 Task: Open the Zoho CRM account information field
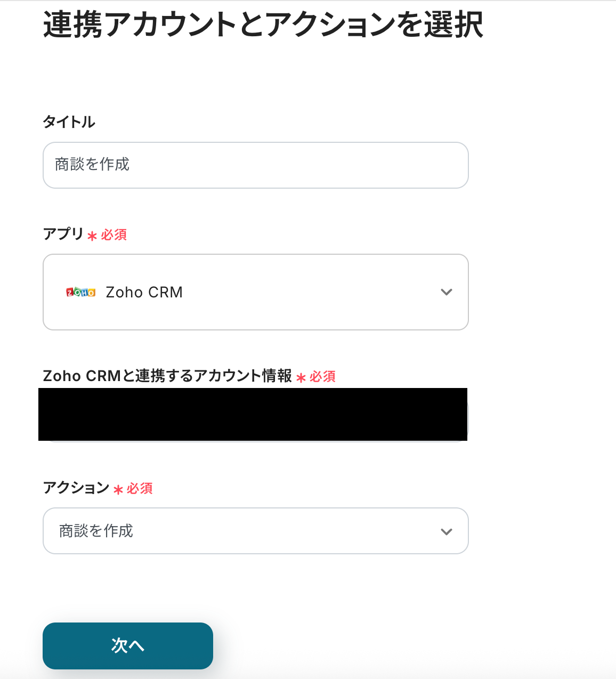coord(253,415)
